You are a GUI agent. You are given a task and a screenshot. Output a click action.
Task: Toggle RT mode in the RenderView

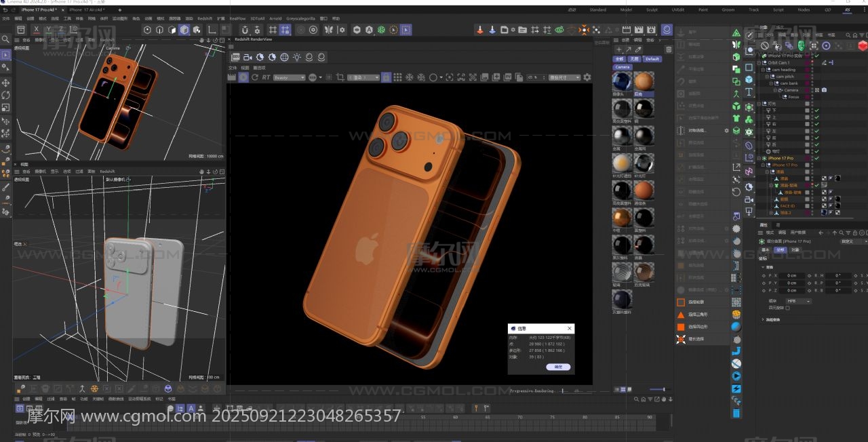[266, 77]
